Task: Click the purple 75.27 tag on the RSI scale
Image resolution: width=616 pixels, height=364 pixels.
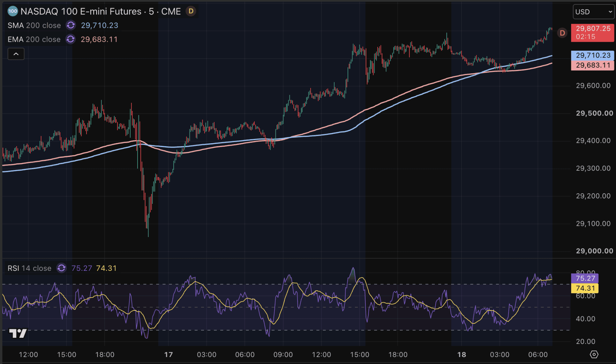Action: click(x=585, y=278)
